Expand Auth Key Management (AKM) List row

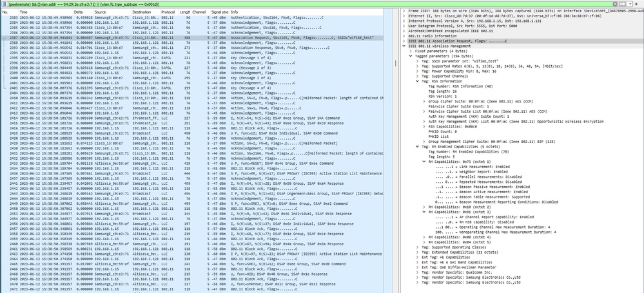(x=424, y=122)
